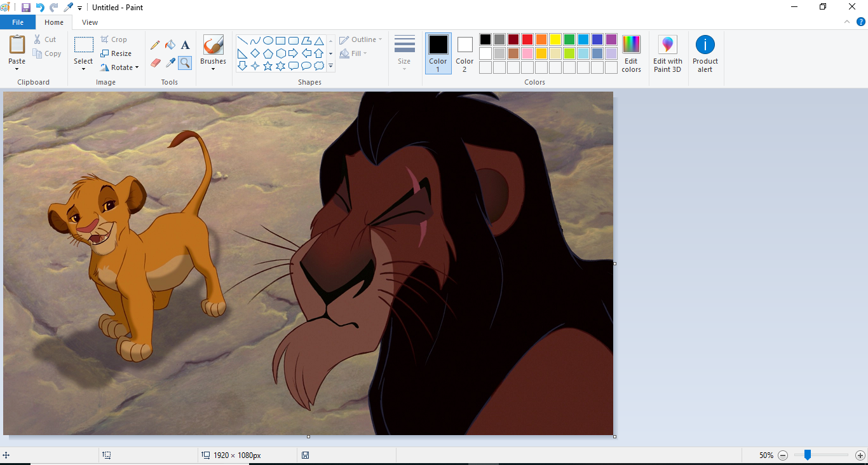Choose the Line shape

tap(242, 41)
